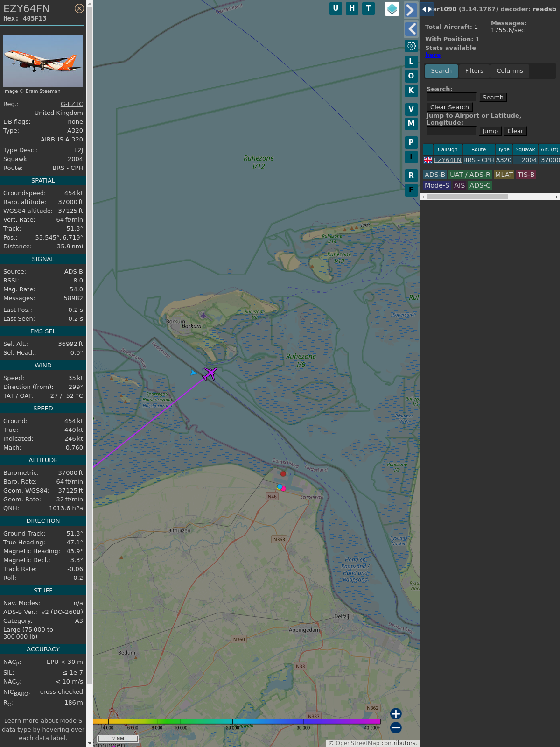Click the ADS-B legend swatch
Viewport: 560px width, 747px height.
coord(435,175)
